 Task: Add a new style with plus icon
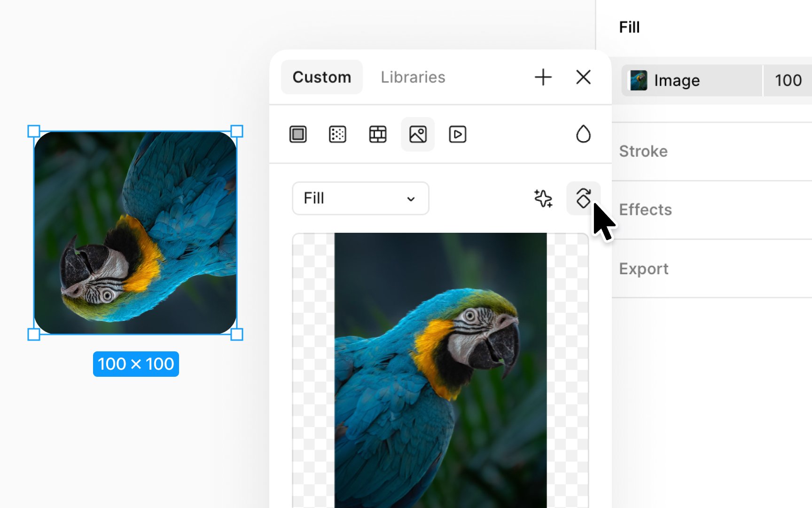pyautogui.click(x=543, y=77)
